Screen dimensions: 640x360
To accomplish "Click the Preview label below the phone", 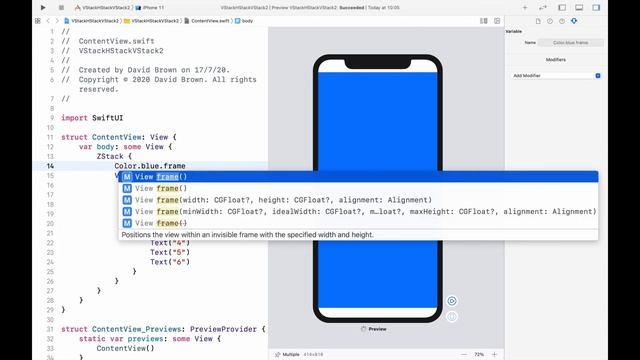I will point(377,329).
